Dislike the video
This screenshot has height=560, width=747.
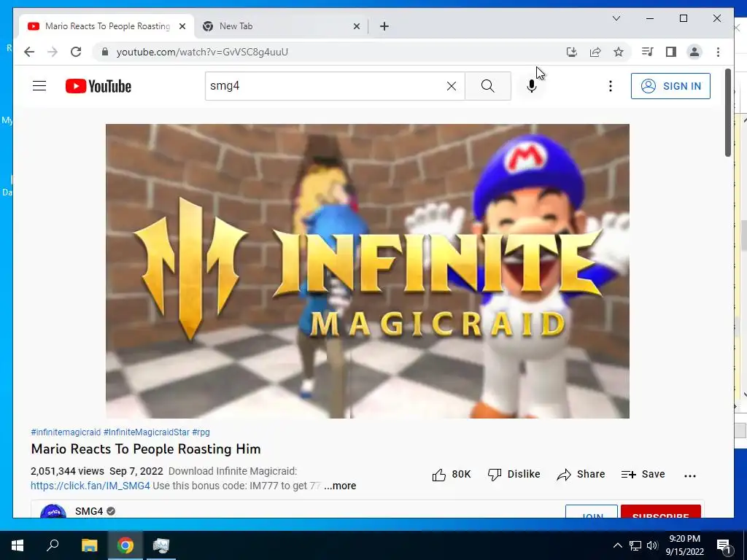(514, 474)
